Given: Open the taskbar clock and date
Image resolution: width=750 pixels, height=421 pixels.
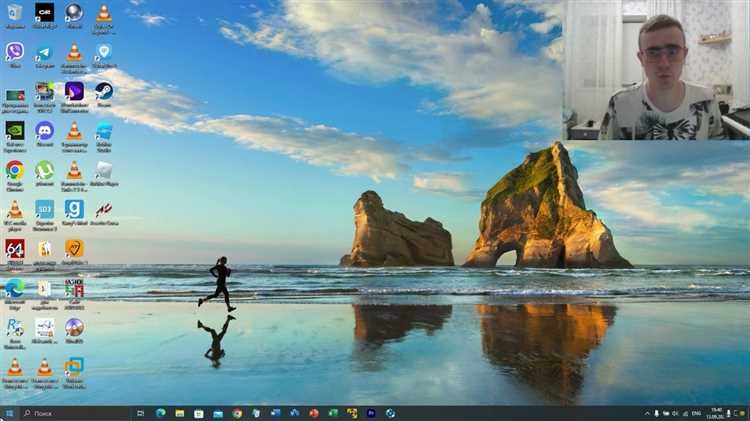Looking at the screenshot, I should click(718, 412).
